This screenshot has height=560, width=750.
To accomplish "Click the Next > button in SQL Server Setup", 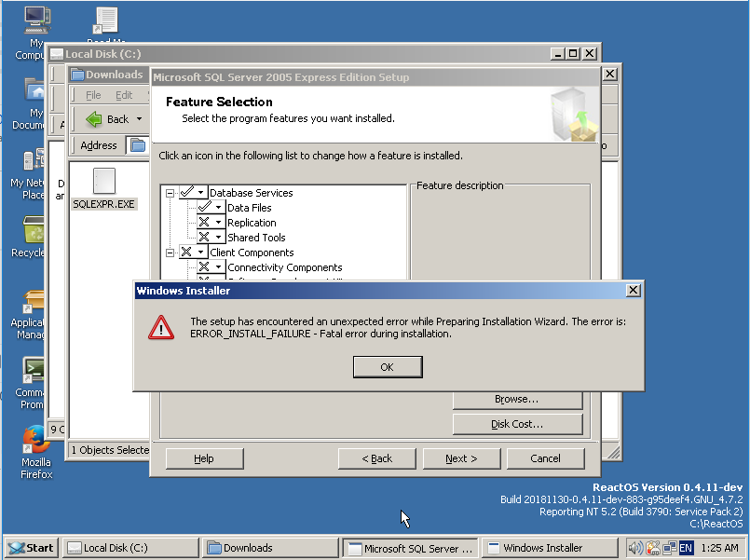I will [461, 458].
